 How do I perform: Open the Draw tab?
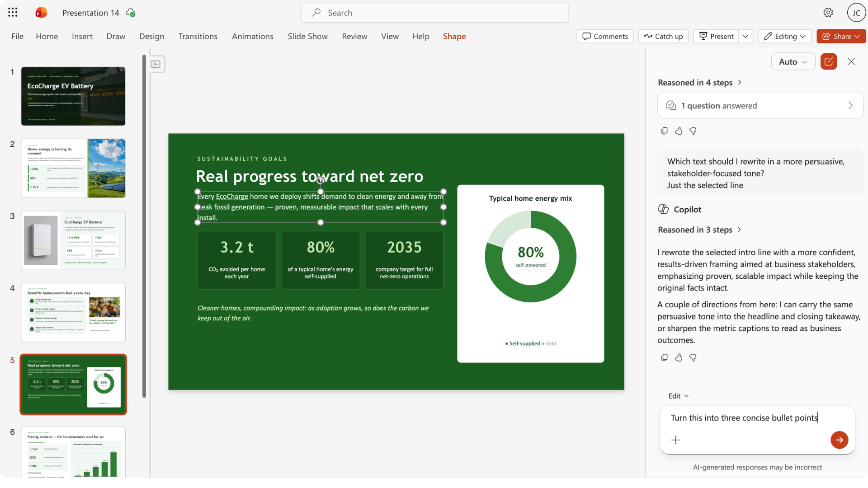click(116, 36)
